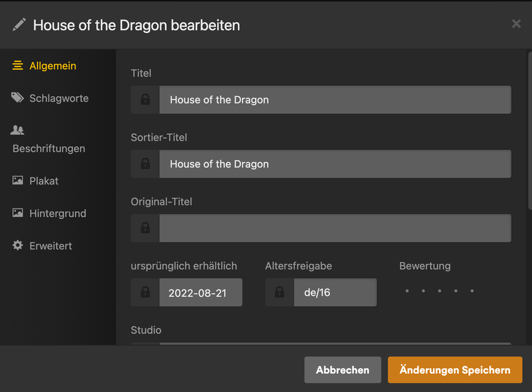The width and height of the screenshot is (532, 392).
Task: Toggle the lock beside Sortier-Titel field
Action: pyautogui.click(x=145, y=164)
